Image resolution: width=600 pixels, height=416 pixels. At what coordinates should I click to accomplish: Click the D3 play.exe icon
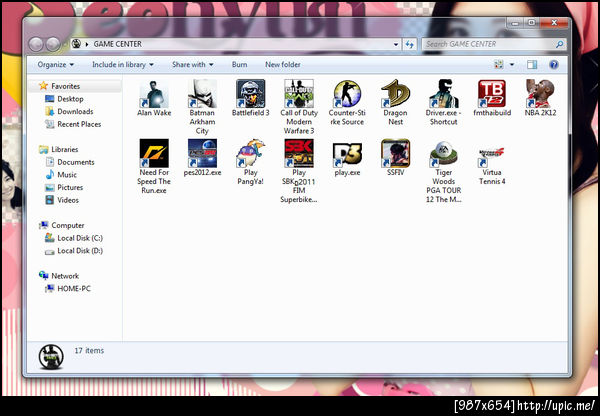pos(347,157)
